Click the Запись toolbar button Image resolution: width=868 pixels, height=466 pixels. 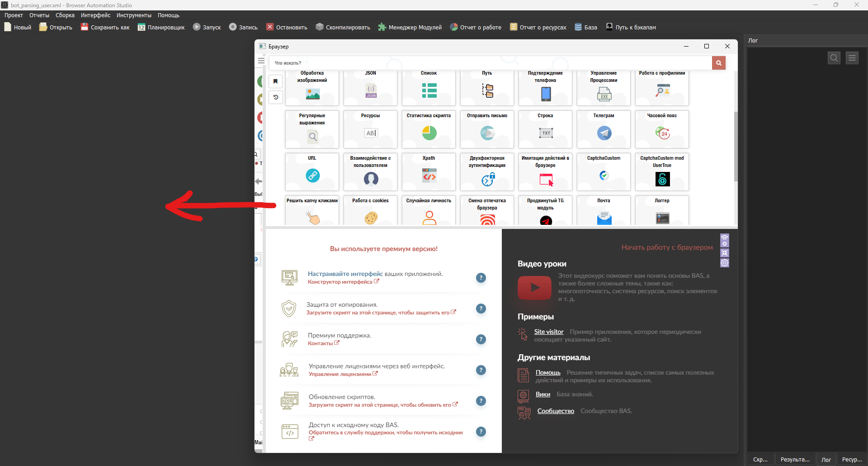coord(243,27)
